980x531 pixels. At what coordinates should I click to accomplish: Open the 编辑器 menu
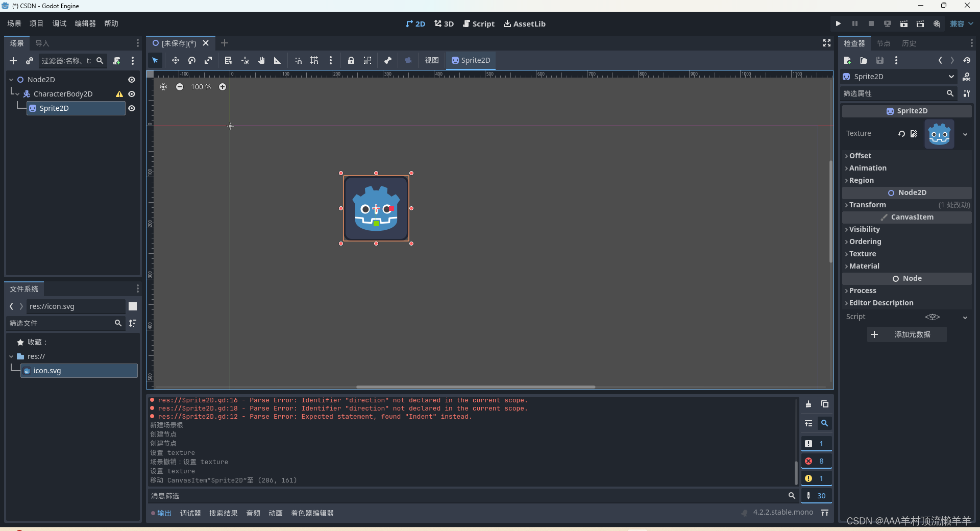coord(85,23)
